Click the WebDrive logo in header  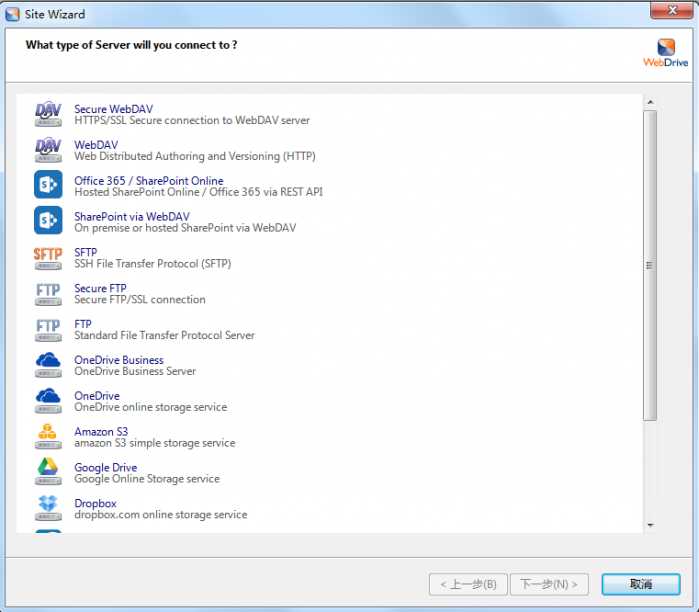click(x=666, y=53)
